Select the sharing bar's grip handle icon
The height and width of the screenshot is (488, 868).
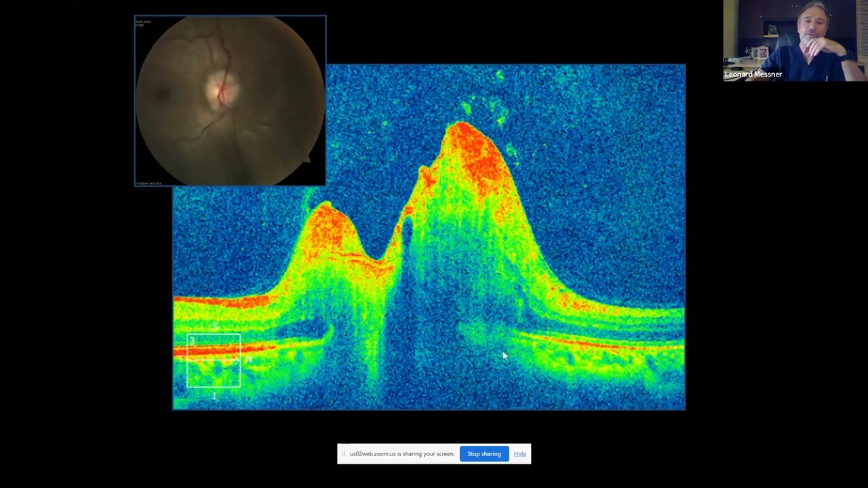344,454
